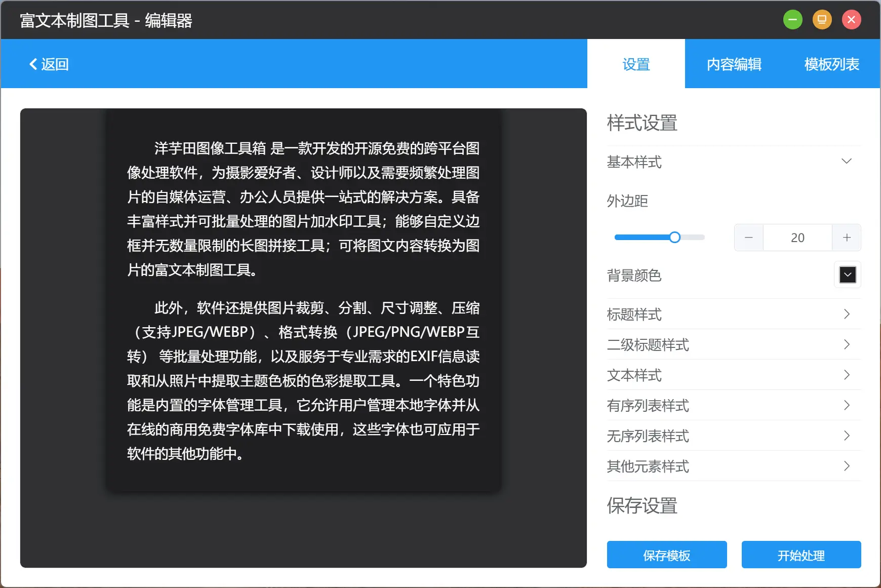881x588 pixels.
Task: Collapse the 基本样式 section
Action: point(847,161)
